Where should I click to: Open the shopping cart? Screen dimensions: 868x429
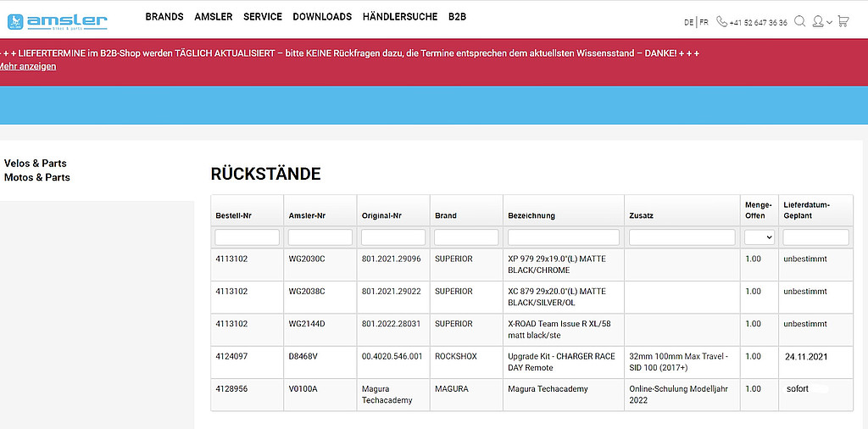(843, 22)
